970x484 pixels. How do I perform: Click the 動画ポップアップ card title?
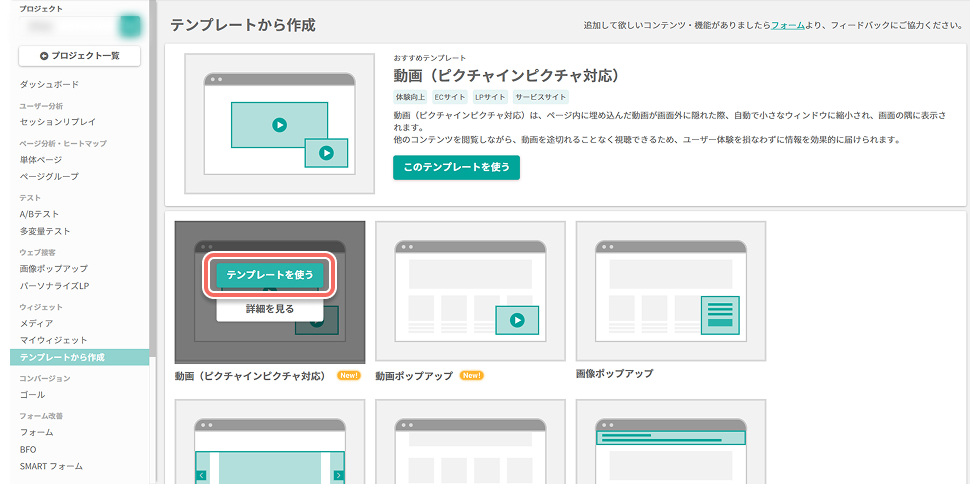pyautogui.click(x=414, y=376)
